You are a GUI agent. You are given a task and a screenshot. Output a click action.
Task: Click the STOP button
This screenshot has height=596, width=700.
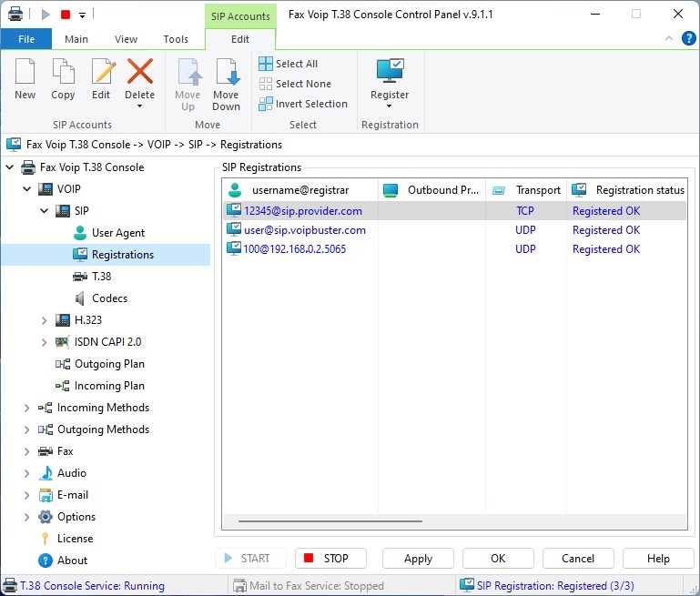[x=330, y=559]
